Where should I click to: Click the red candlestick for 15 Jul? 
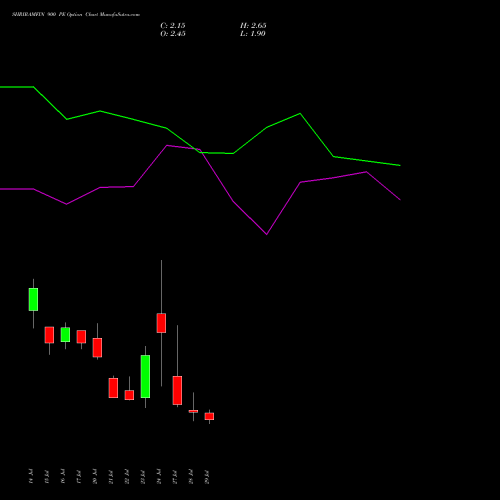click(49, 335)
